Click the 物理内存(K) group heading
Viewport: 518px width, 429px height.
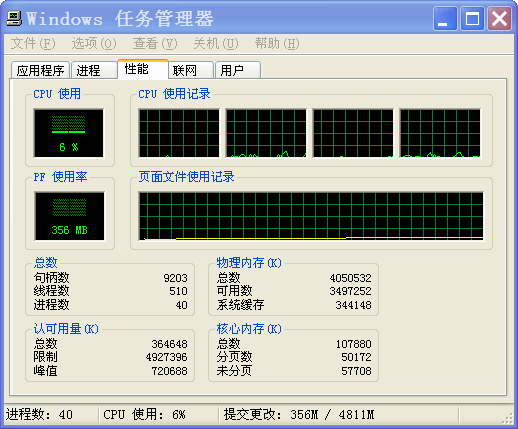tap(249, 263)
